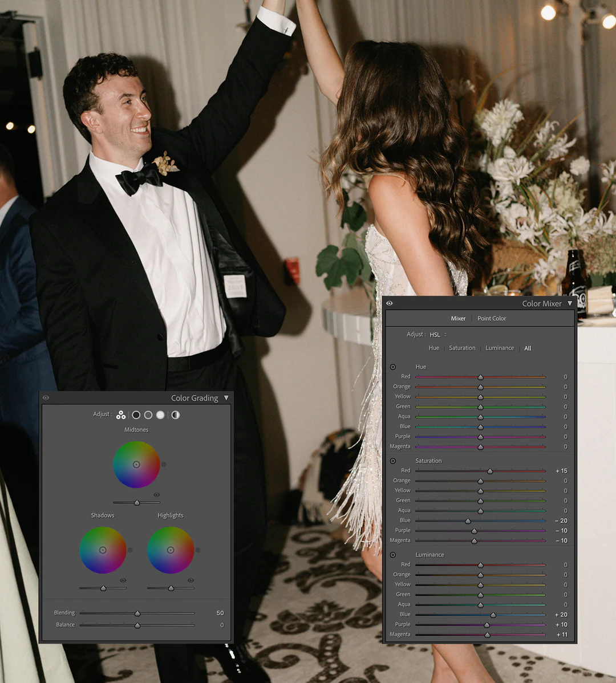The width and height of the screenshot is (616, 683).
Task: Collapse the Color Grading panel triangle
Action: point(226,398)
